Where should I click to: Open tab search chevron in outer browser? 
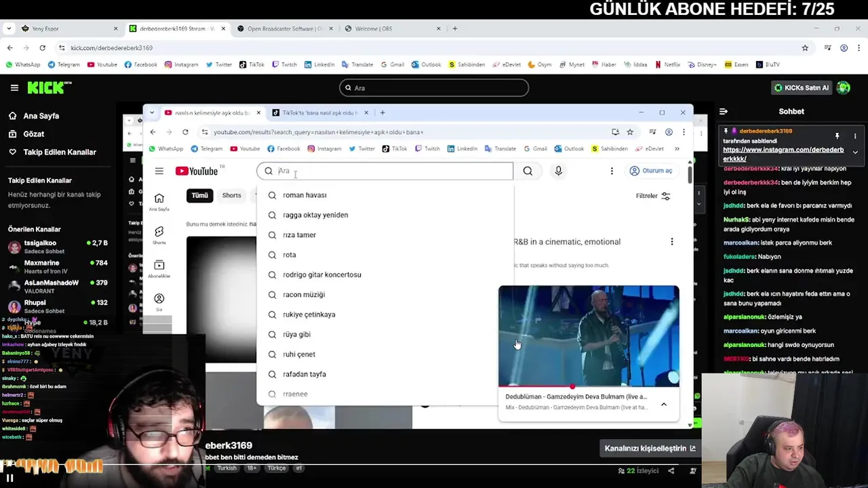point(9,28)
